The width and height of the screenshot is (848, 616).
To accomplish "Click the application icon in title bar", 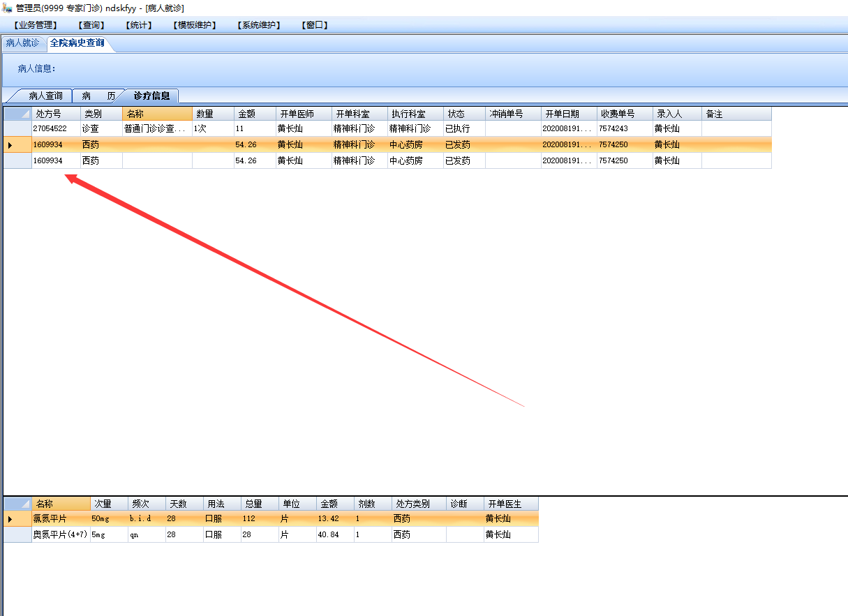I will point(7,8).
